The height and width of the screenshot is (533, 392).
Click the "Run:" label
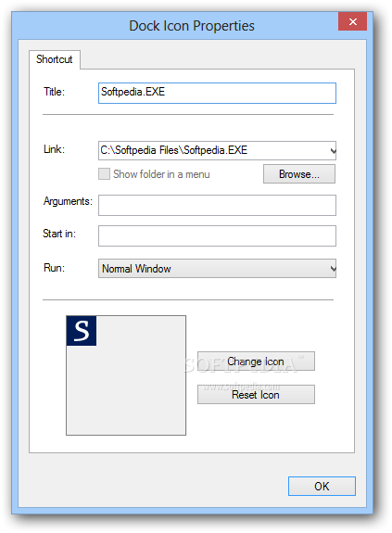[54, 268]
